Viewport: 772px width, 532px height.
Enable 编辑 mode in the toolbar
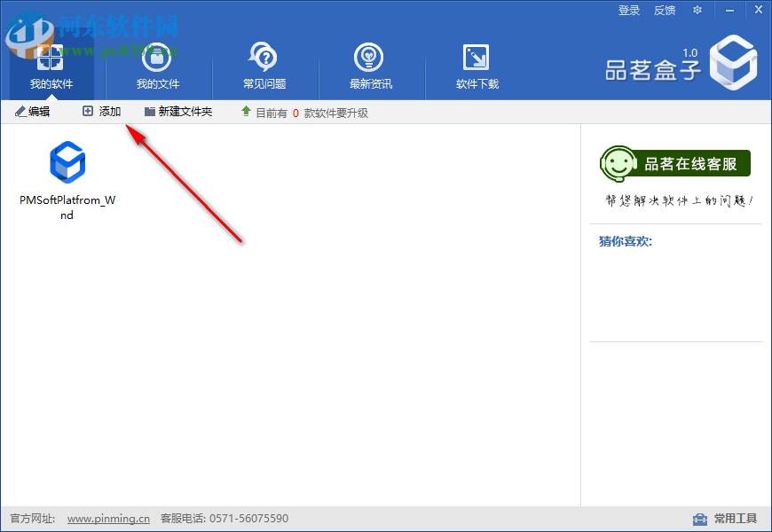(x=33, y=112)
